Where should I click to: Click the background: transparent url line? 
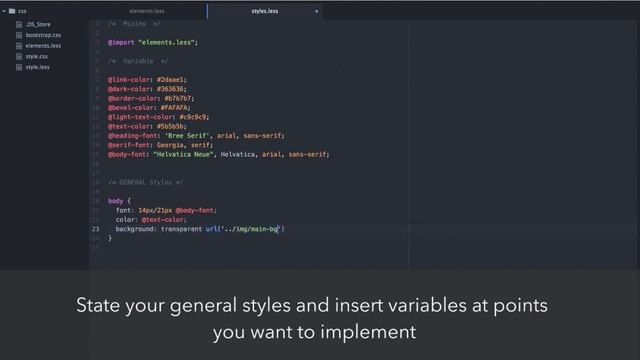pos(200,229)
